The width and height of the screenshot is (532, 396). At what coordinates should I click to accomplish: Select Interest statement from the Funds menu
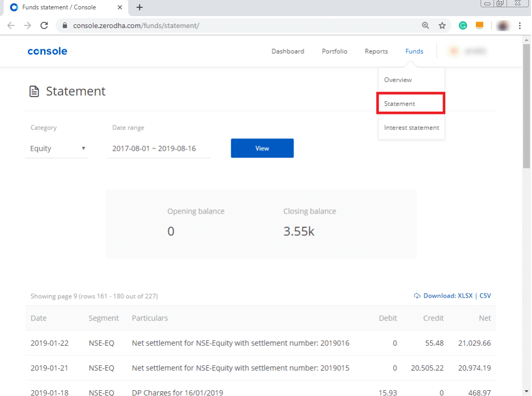[x=411, y=127]
